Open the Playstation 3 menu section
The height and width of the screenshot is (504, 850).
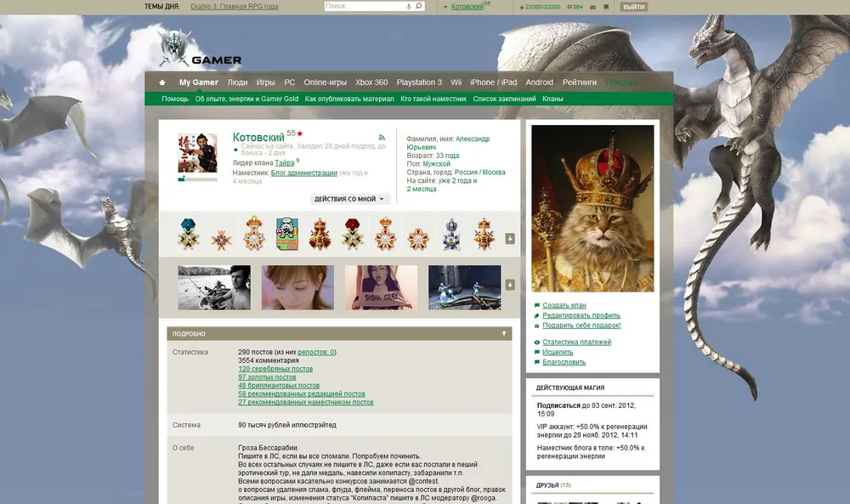pyautogui.click(x=419, y=82)
